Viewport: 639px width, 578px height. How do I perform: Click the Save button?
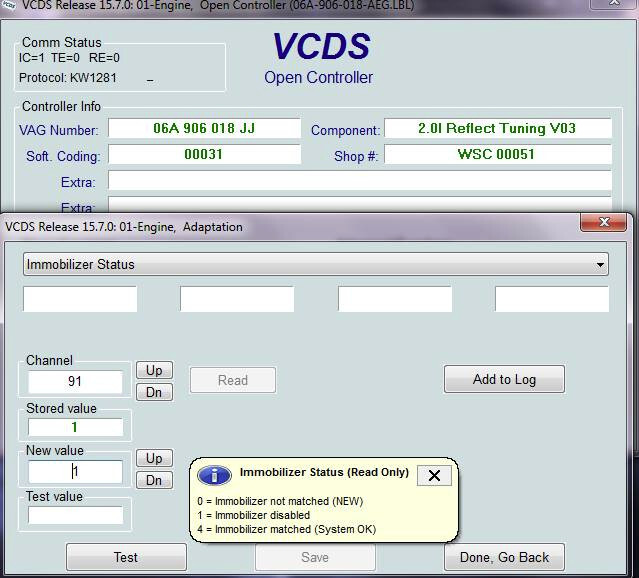[x=315, y=557]
